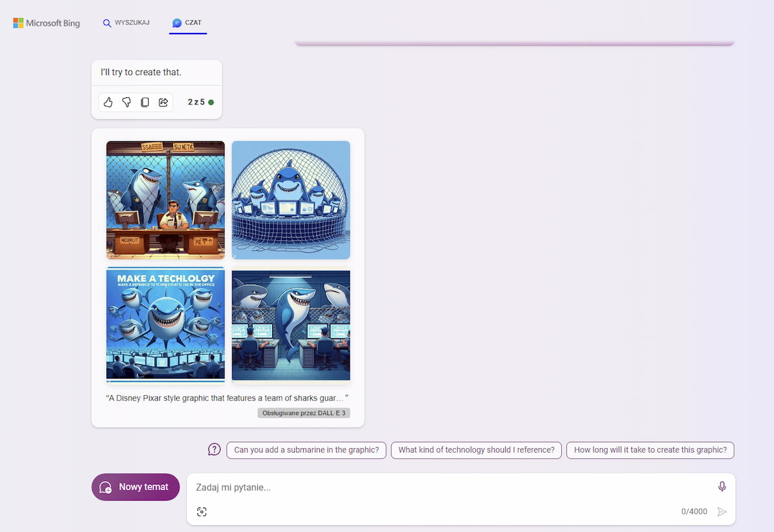774x532 pixels.
Task: Copy the response with the copy icon
Action: click(145, 103)
